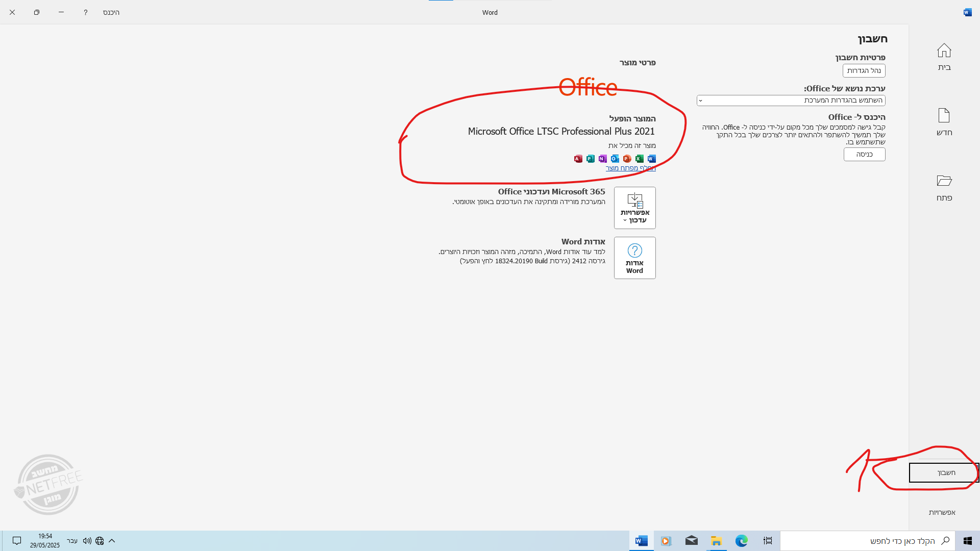Click the Account Privacy (פרטיות חשבון) heading
Image resolution: width=980 pixels, height=551 pixels.
click(860, 58)
